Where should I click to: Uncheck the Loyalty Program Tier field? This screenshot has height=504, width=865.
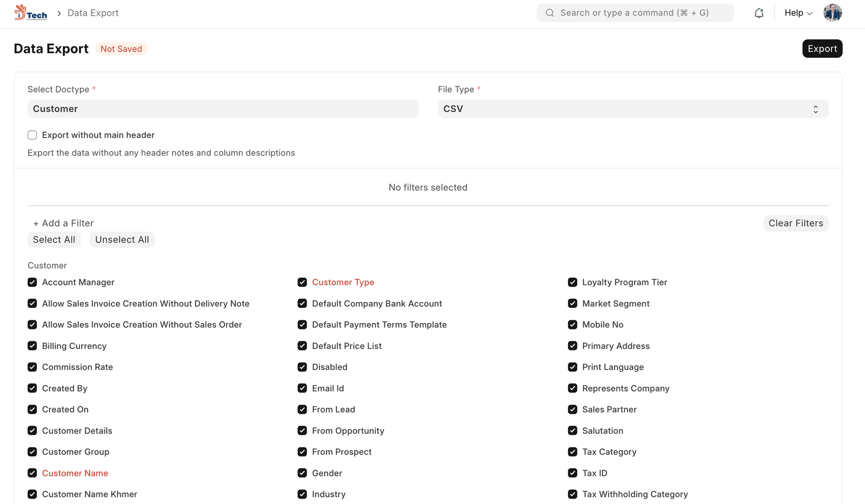click(573, 283)
